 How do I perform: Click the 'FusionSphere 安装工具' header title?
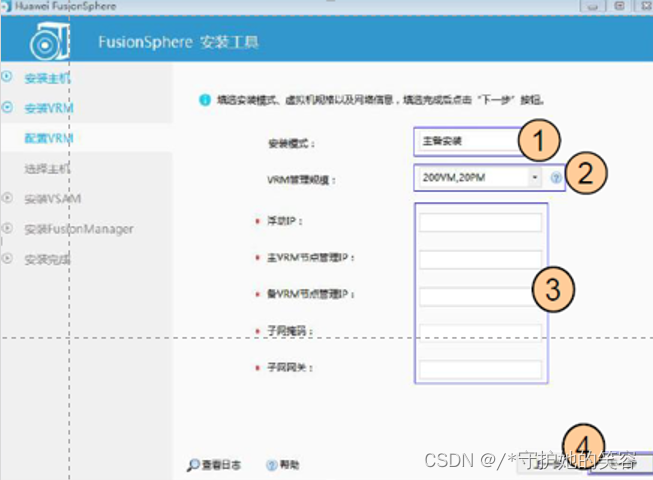coord(178,42)
